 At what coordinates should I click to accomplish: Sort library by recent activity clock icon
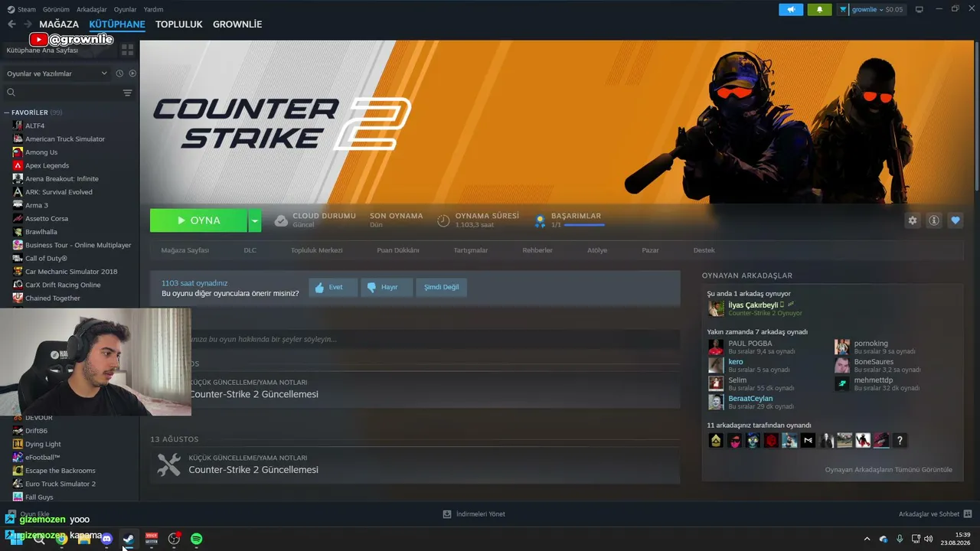click(119, 73)
